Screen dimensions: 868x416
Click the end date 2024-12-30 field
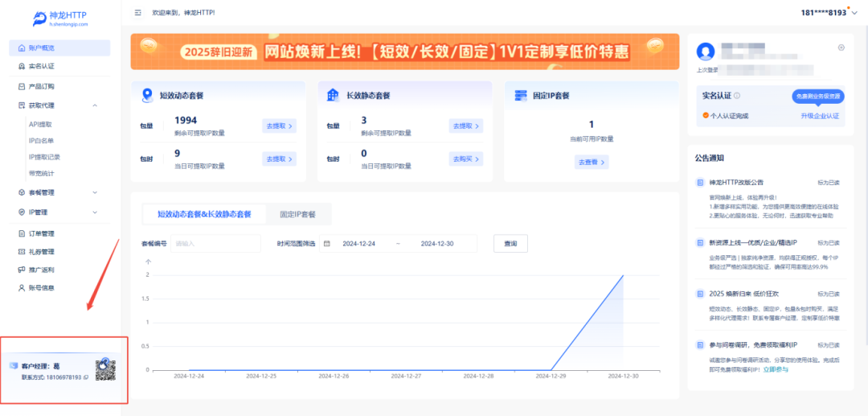pos(436,243)
